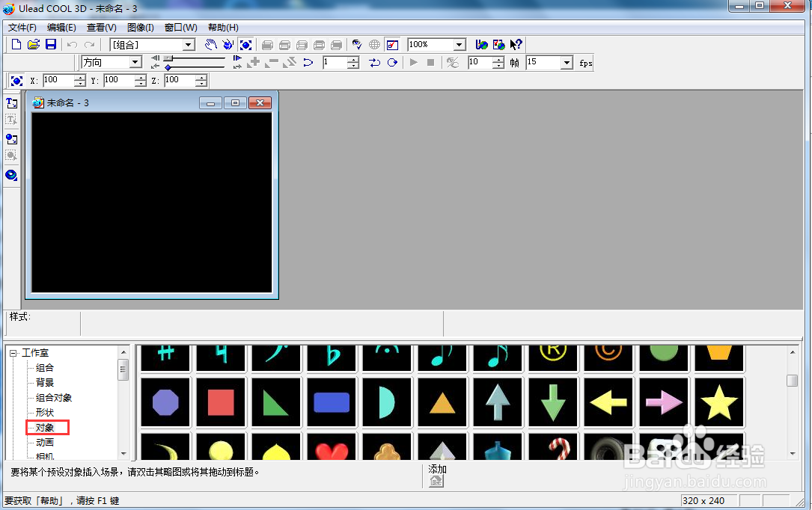Stop the animation
This screenshot has width=812, height=510.
click(x=430, y=63)
